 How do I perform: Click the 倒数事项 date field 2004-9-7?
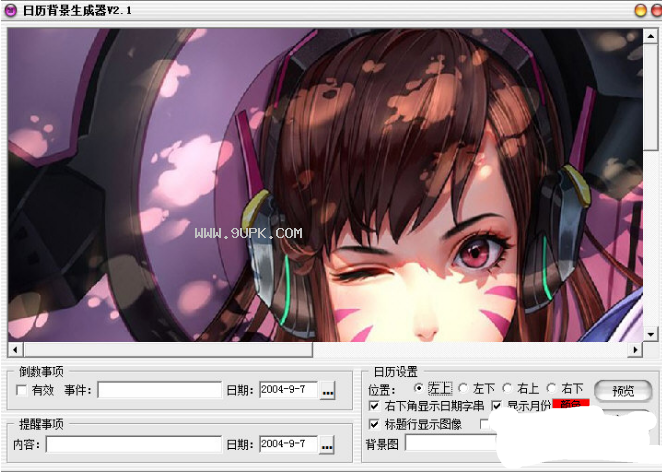[x=288, y=390]
